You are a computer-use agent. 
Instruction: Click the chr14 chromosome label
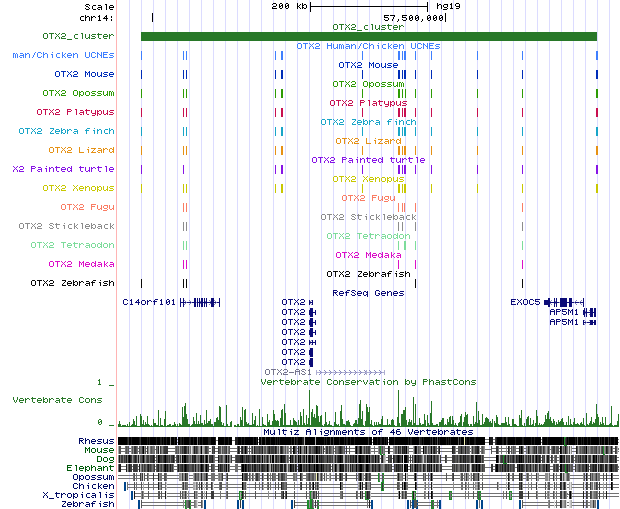tap(97, 17)
